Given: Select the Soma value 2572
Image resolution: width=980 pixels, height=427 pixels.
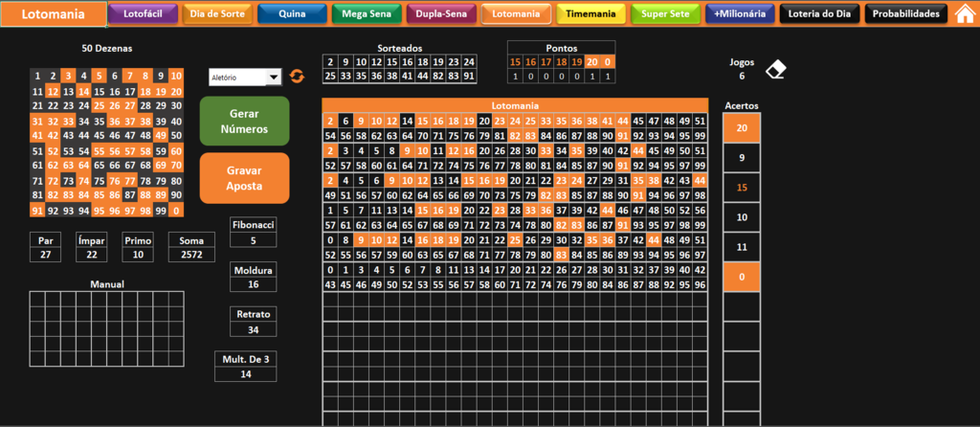Looking at the screenshot, I should (191, 255).
